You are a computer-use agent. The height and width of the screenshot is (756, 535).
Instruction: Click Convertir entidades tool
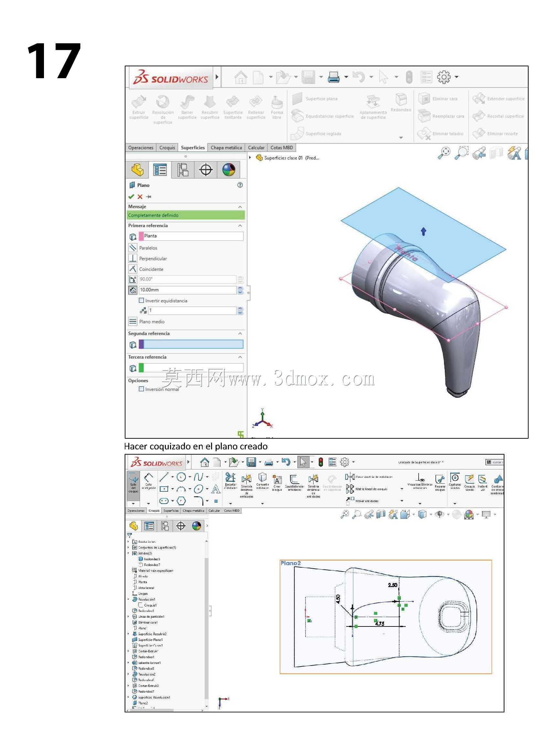262,481
